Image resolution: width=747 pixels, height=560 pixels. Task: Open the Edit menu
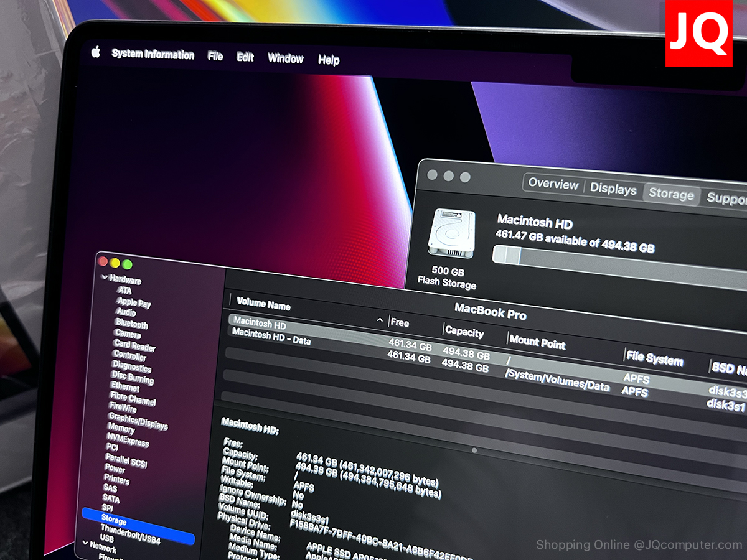click(245, 57)
